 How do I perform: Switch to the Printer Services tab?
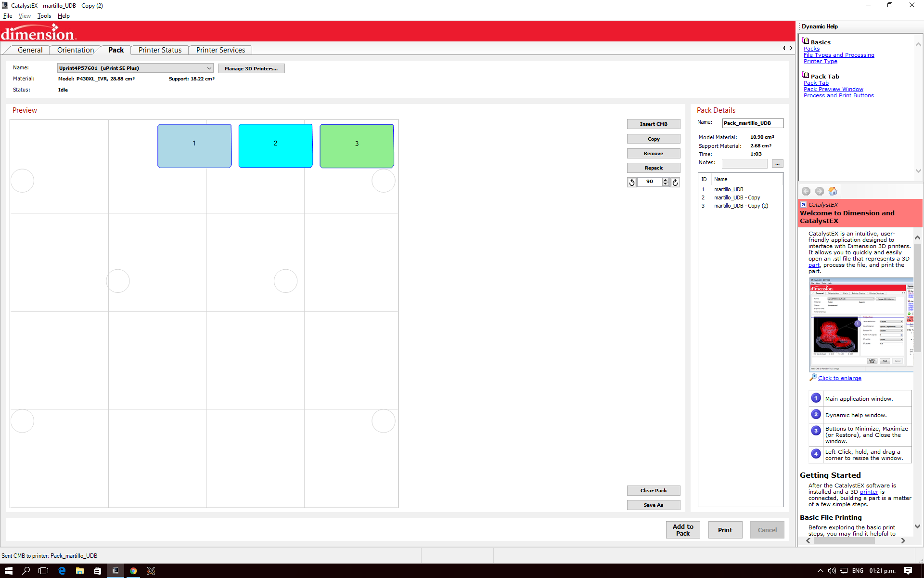(220, 50)
